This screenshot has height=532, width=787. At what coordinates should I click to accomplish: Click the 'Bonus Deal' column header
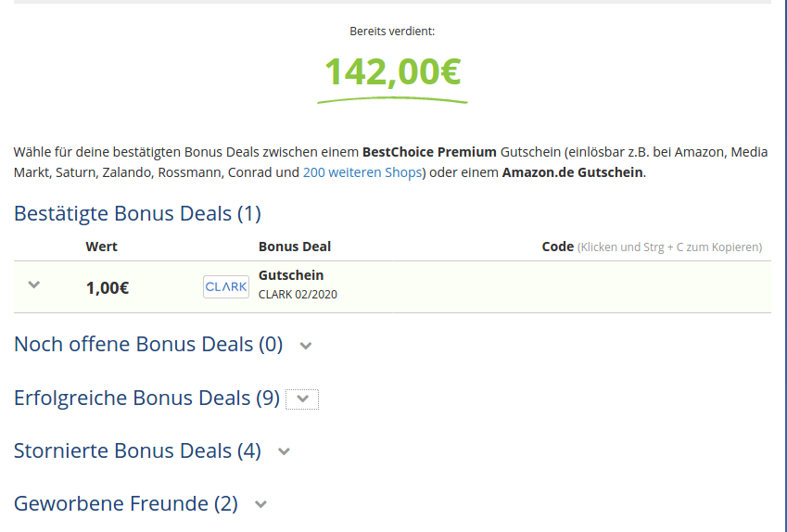click(295, 247)
